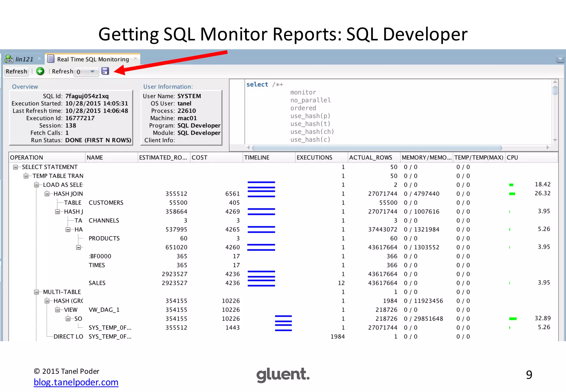Screen dimensions: 566x392
Task: Collapse the HASH (GR node
Action: (x=47, y=301)
